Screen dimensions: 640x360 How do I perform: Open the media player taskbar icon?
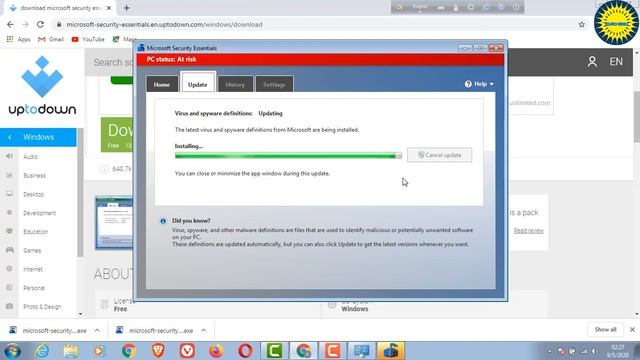[x=99, y=351]
